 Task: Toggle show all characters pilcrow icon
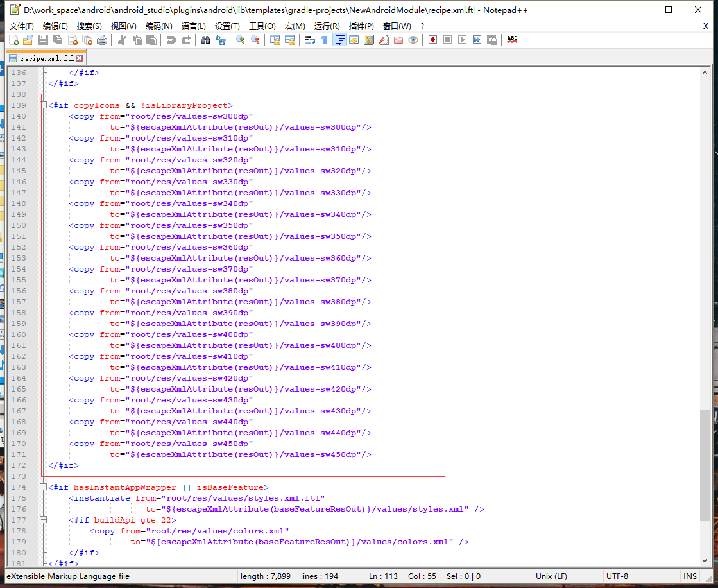point(324,40)
